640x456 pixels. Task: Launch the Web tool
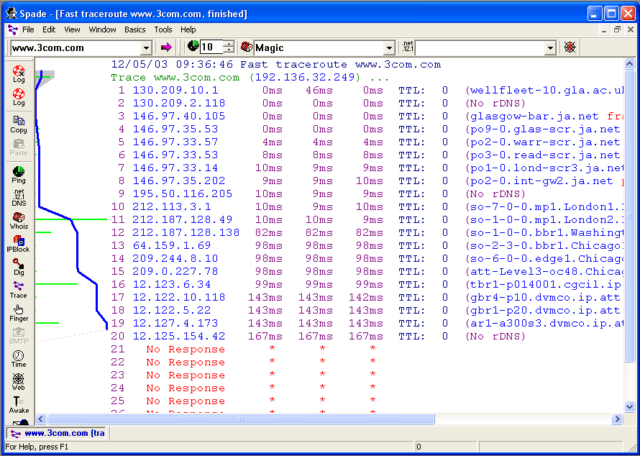pyautogui.click(x=18, y=382)
